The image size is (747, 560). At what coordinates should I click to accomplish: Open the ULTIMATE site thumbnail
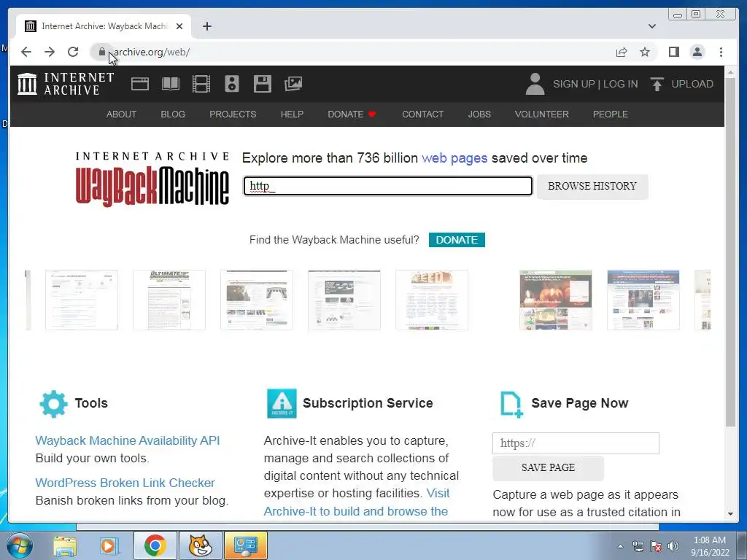click(x=169, y=300)
